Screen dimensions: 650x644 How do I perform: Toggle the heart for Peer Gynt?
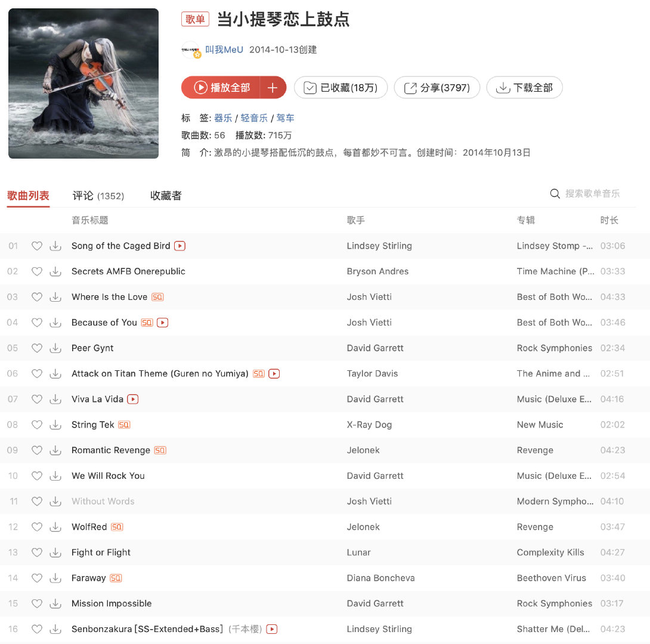click(x=37, y=348)
